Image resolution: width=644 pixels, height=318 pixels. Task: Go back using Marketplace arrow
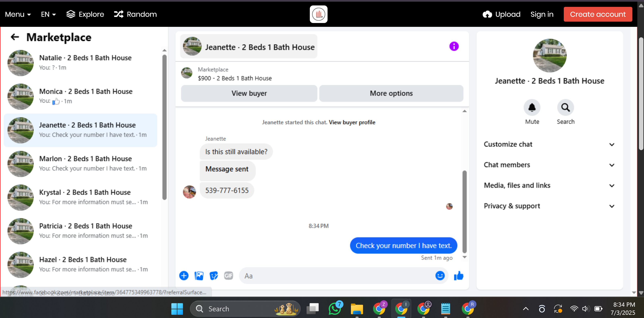tap(15, 37)
